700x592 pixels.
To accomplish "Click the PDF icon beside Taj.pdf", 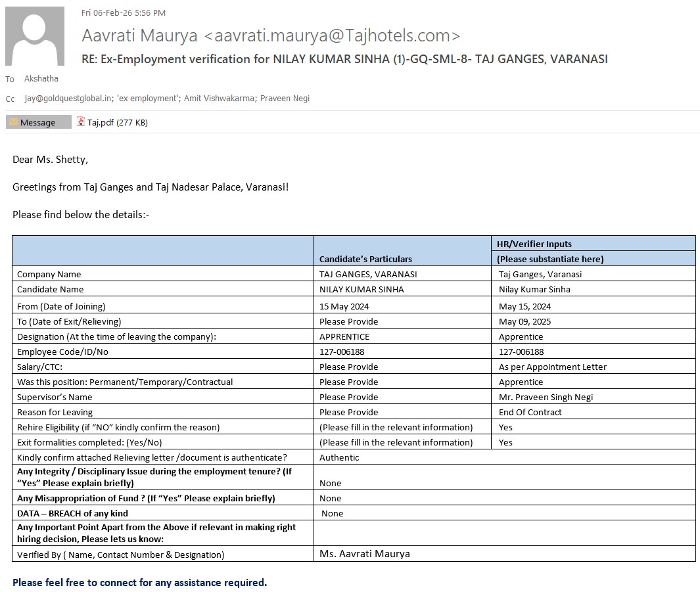I will point(81,122).
